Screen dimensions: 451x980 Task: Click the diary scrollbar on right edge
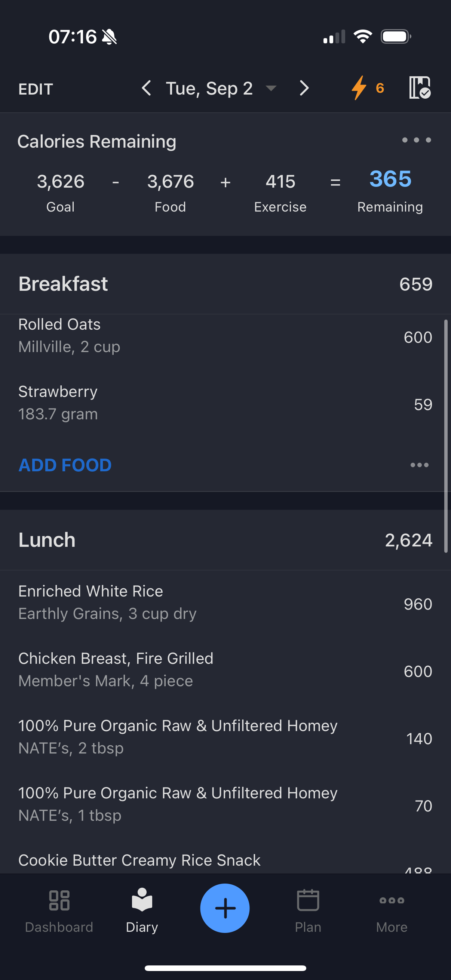click(446, 436)
